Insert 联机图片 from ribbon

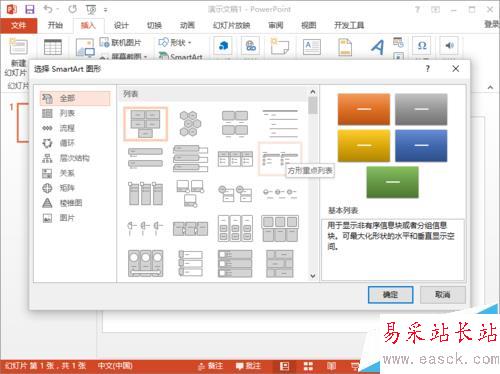click(121, 43)
